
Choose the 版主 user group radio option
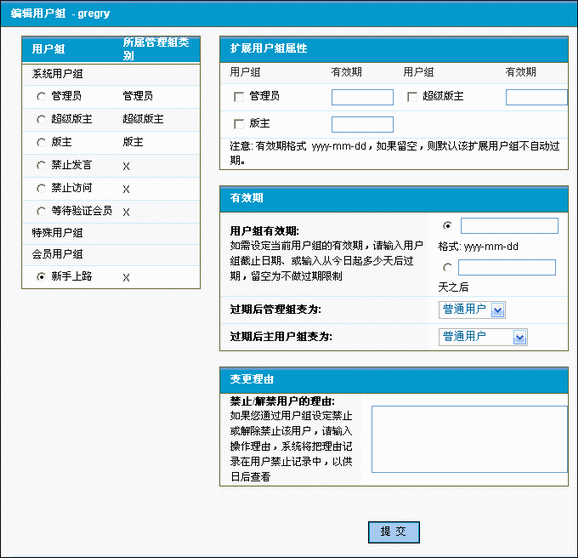coord(41,142)
